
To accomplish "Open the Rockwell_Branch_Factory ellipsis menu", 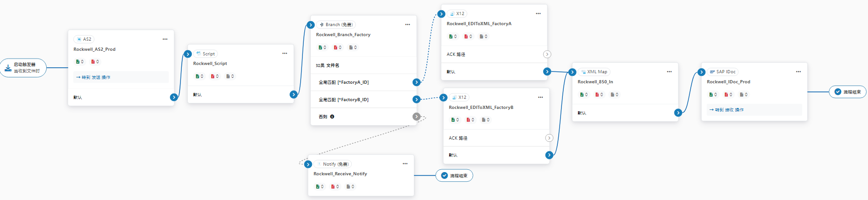I will point(408,25).
